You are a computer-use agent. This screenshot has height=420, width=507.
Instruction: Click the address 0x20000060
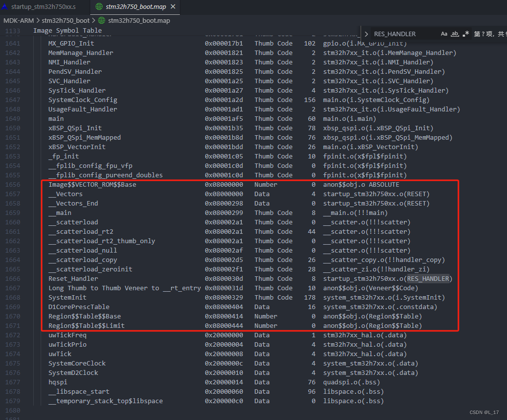tap(224, 392)
